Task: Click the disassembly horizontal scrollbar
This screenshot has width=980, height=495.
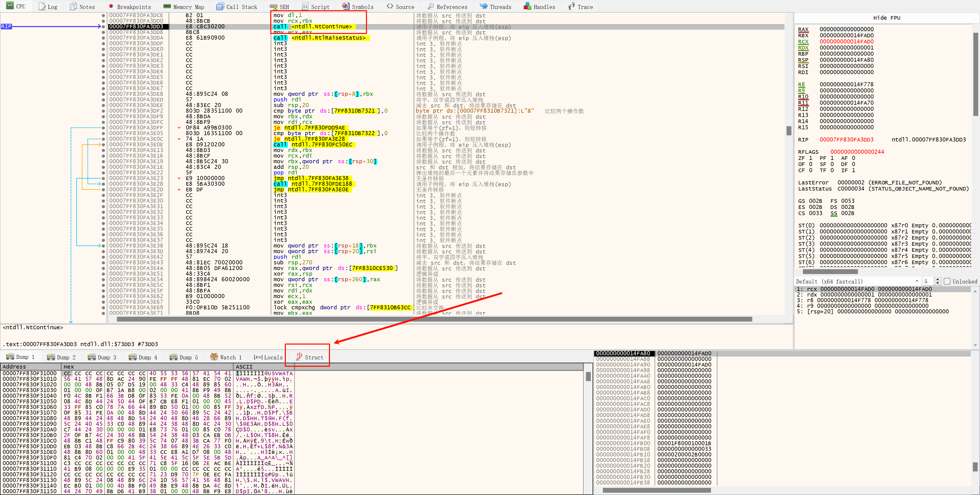Action: click(x=434, y=319)
